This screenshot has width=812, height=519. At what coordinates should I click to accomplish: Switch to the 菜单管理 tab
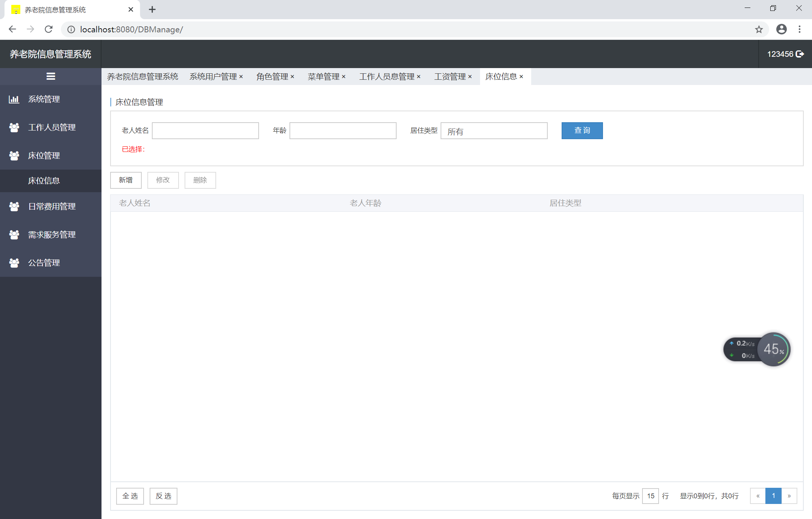tap(323, 77)
